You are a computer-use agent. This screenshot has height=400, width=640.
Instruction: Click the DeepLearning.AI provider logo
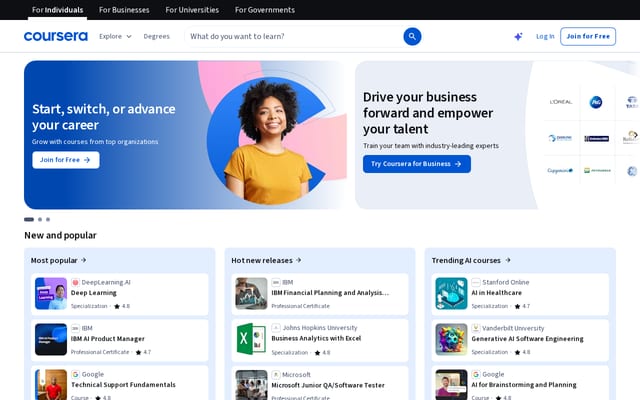pyautogui.click(x=75, y=282)
